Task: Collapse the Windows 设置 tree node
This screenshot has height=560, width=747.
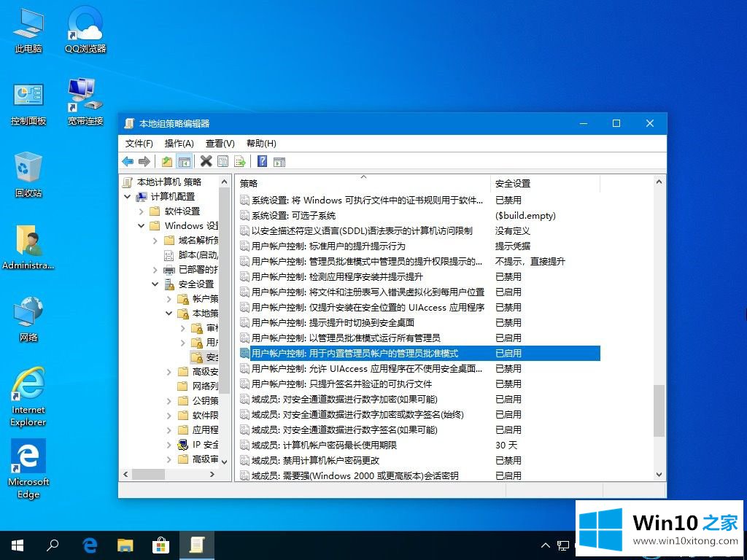Action: coord(141,226)
